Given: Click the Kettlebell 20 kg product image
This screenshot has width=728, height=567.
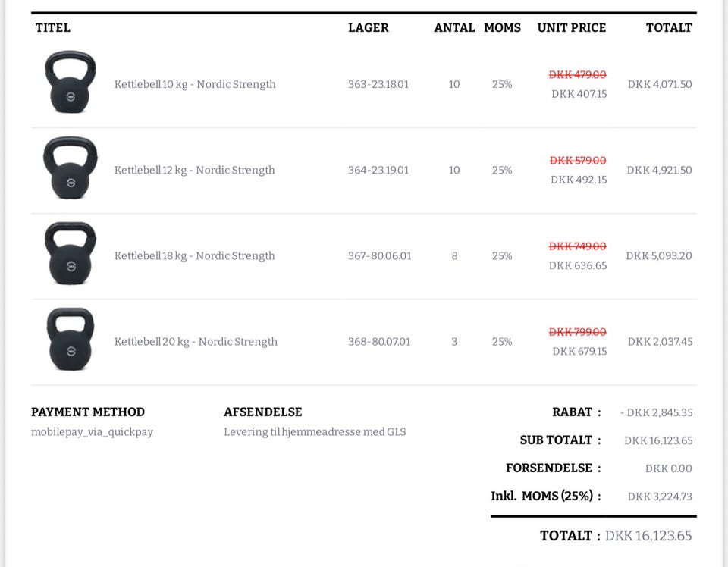Looking at the screenshot, I should tap(71, 339).
